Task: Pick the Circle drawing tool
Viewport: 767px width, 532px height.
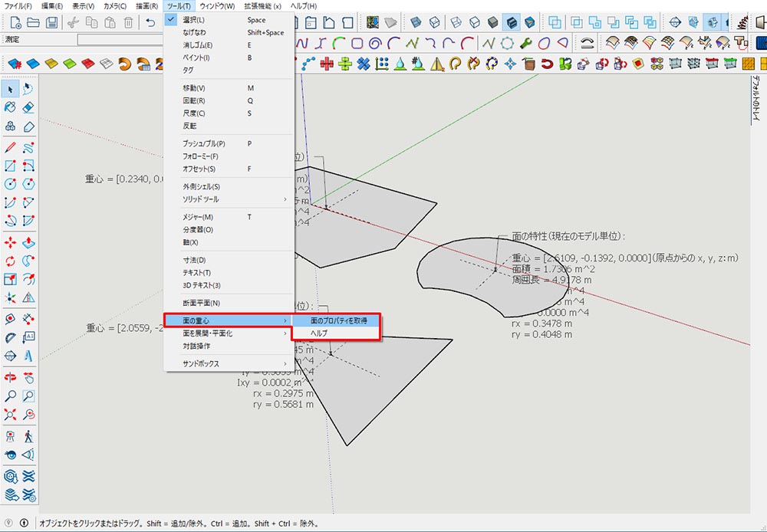Action: [x=10, y=184]
